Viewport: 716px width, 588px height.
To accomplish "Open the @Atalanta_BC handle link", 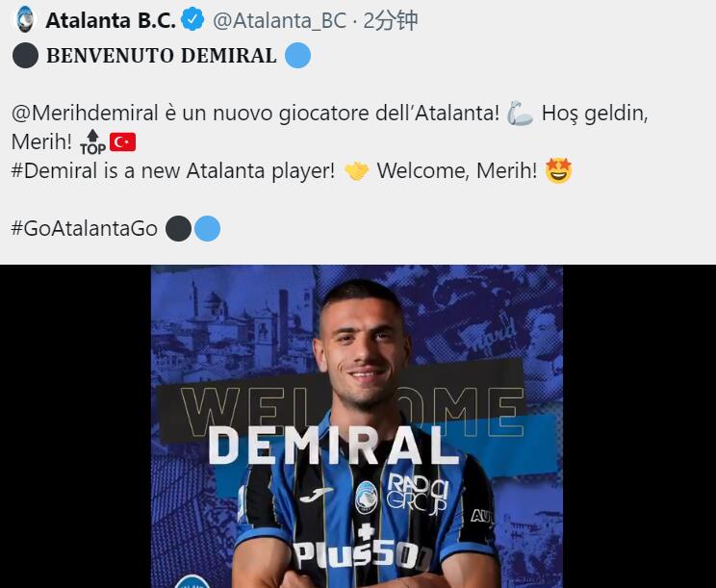I will [279, 21].
